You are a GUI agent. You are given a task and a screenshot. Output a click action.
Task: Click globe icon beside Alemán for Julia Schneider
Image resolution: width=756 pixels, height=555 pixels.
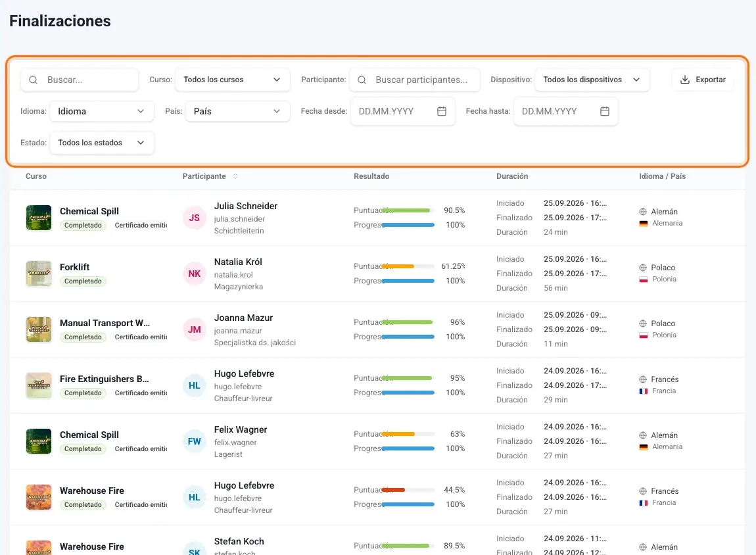click(x=643, y=212)
